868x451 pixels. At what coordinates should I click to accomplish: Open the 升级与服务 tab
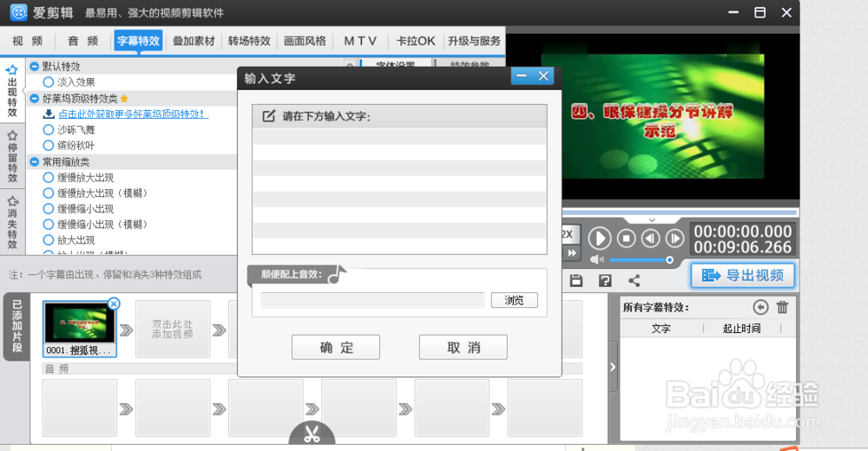click(474, 41)
